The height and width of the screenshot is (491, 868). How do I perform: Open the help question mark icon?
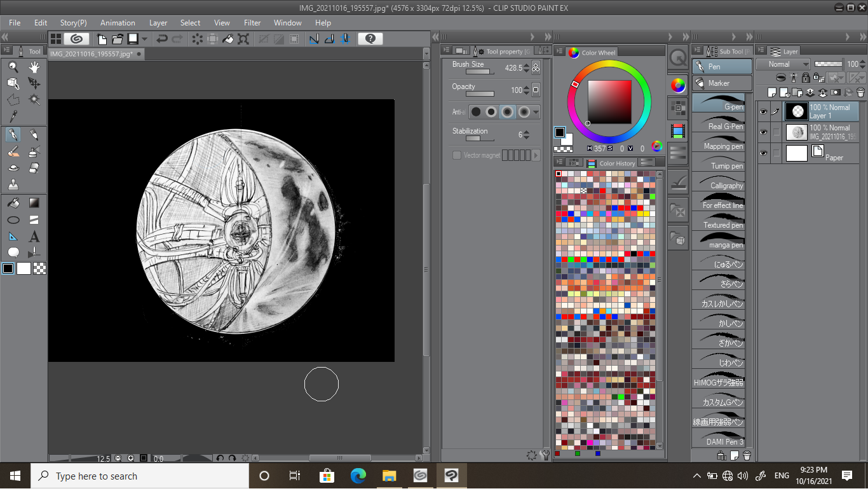(x=370, y=39)
